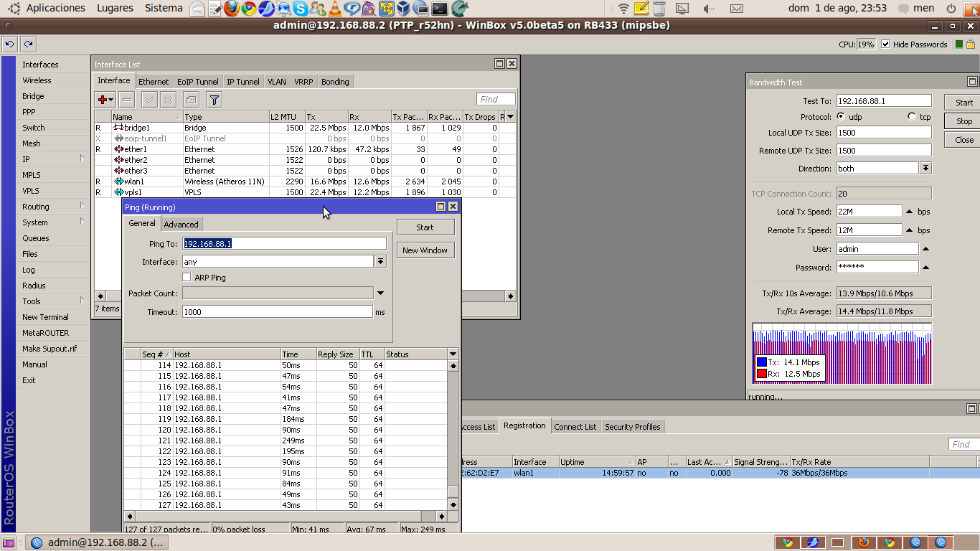980x551 pixels.
Task: Collapse the Password field arrow in Bandwidth Test
Action: [925, 268]
